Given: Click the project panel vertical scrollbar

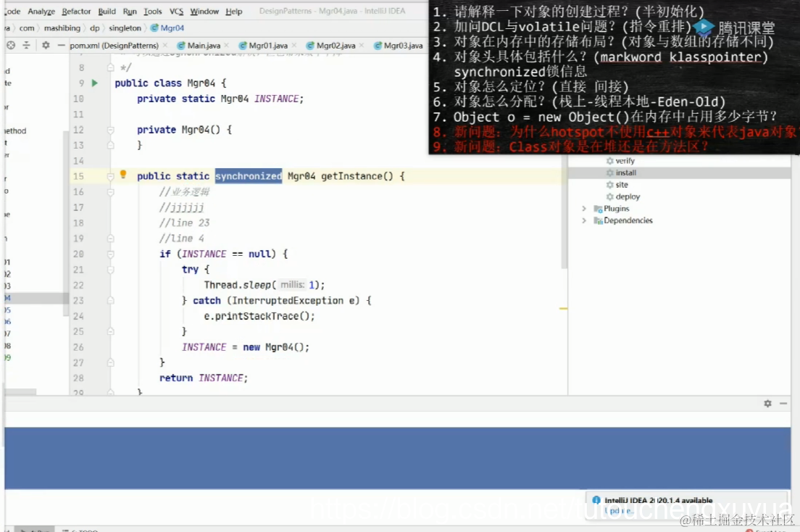Looking at the screenshot, I should pos(65,224).
